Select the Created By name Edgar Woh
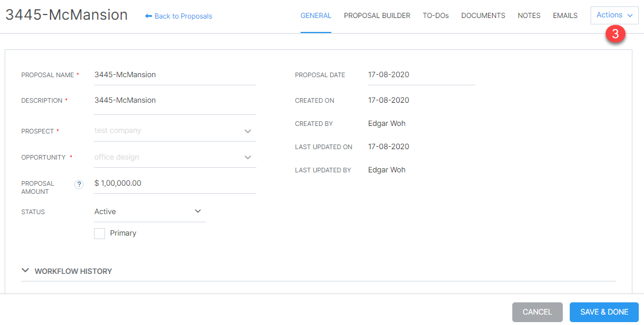Screen dimensions: 644x325 (387, 123)
